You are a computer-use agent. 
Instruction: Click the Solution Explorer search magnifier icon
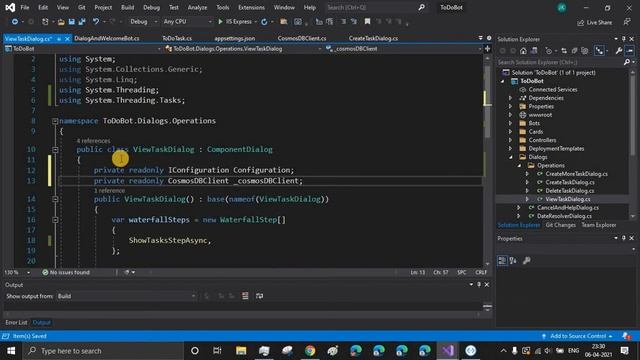(627, 62)
